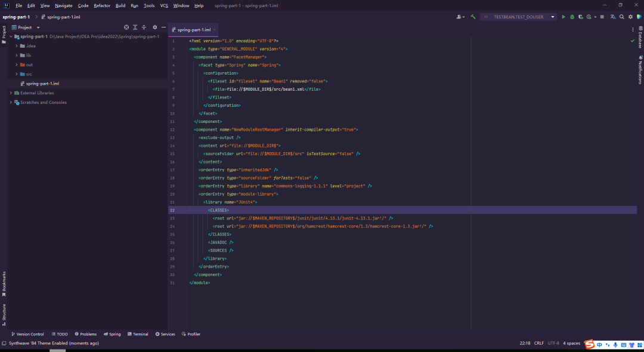Click the Stop square icon
Viewport: 644px width, 352px height.
tap(602, 17)
